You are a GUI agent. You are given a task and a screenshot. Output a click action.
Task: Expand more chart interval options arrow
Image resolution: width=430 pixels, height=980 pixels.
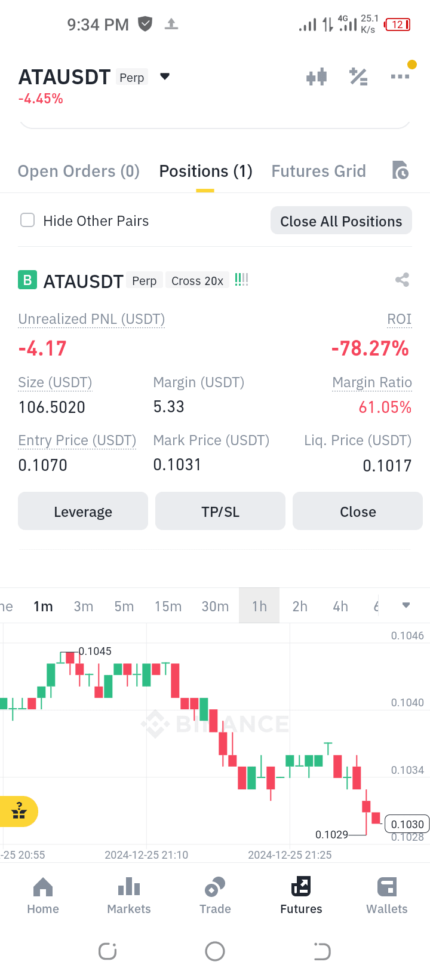tap(406, 605)
